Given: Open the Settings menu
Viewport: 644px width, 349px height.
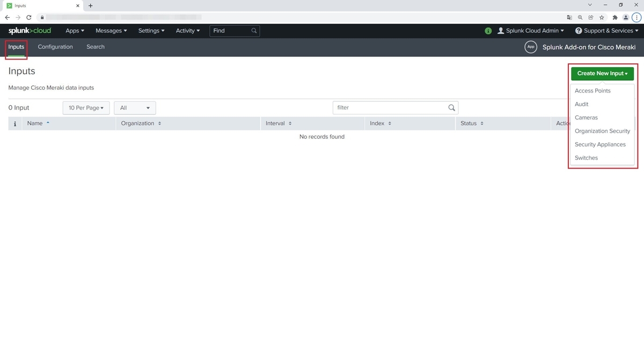Looking at the screenshot, I should 151,31.
